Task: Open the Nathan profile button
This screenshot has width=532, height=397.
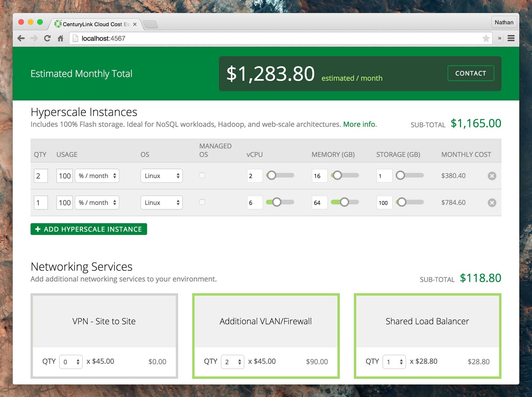Action: coord(504,22)
